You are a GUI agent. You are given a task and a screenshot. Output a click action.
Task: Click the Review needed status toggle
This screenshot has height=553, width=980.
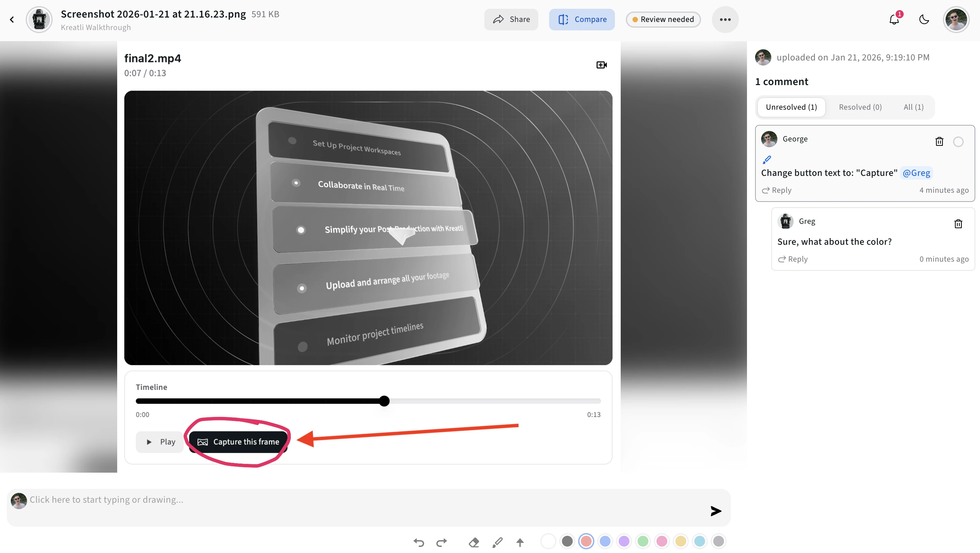663,19
